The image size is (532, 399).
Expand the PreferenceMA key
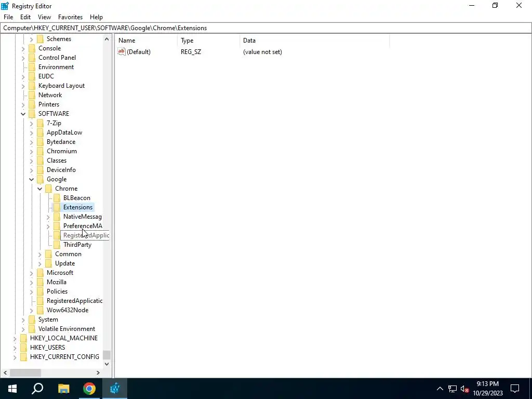48,227
